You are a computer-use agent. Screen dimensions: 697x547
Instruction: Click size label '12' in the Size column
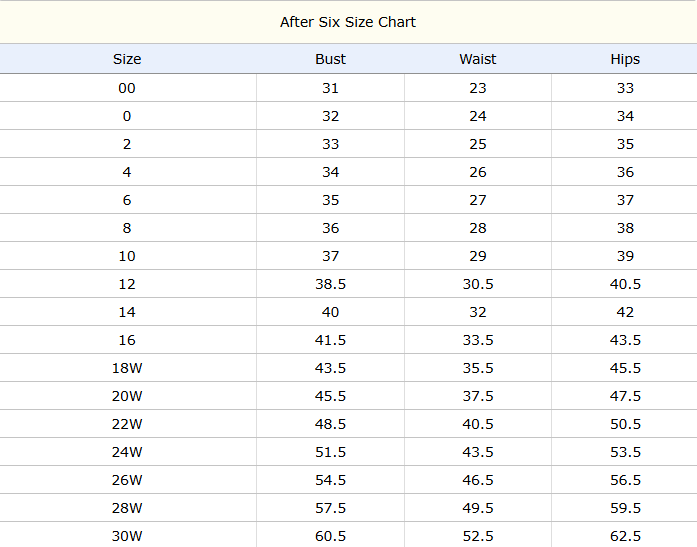point(127,284)
